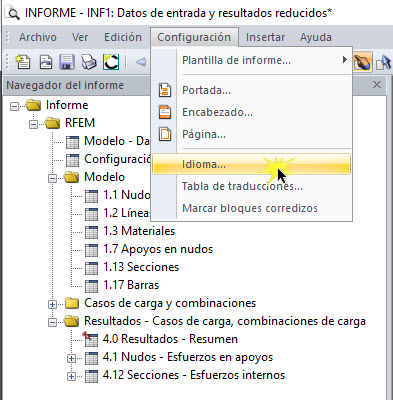Image resolution: width=393 pixels, height=400 pixels.
Task: Select the 1.1 Nudos tree row
Action: 127,195
